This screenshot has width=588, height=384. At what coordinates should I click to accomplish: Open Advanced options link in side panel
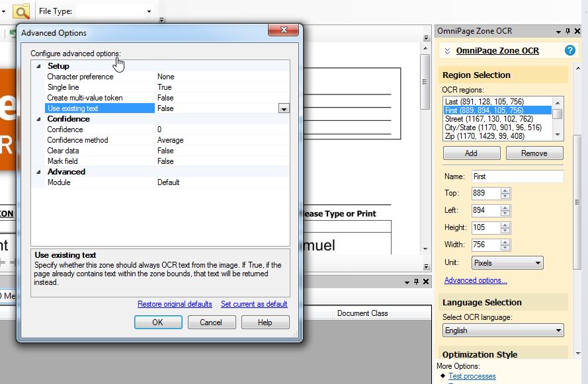(476, 280)
